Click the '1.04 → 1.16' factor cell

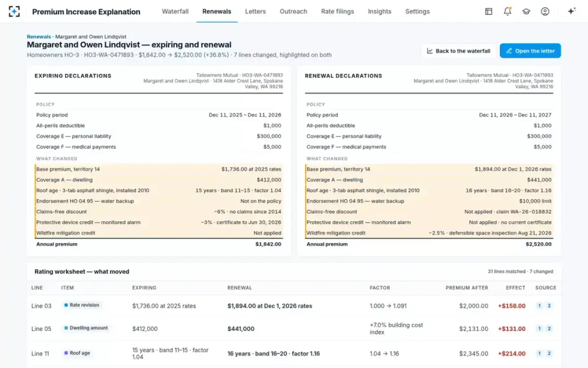[x=384, y=353]
